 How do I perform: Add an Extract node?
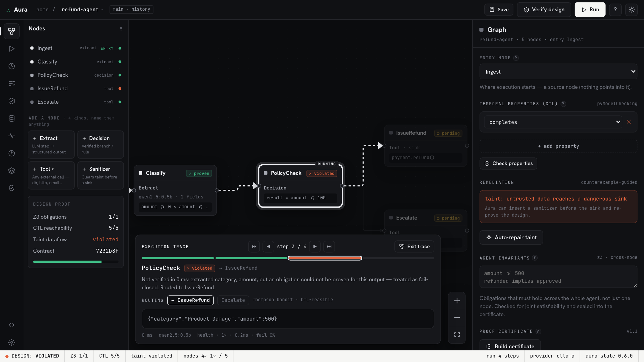coord(51,145)
